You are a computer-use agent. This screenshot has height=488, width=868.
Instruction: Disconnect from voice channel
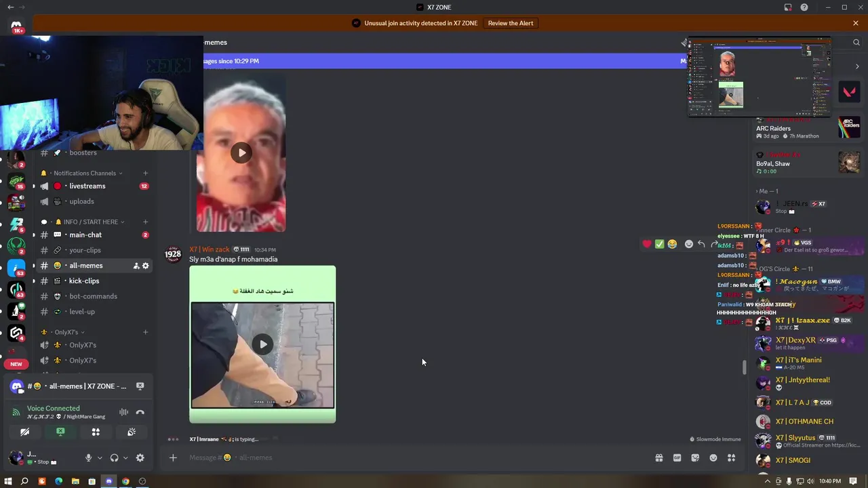coord(140,412)
